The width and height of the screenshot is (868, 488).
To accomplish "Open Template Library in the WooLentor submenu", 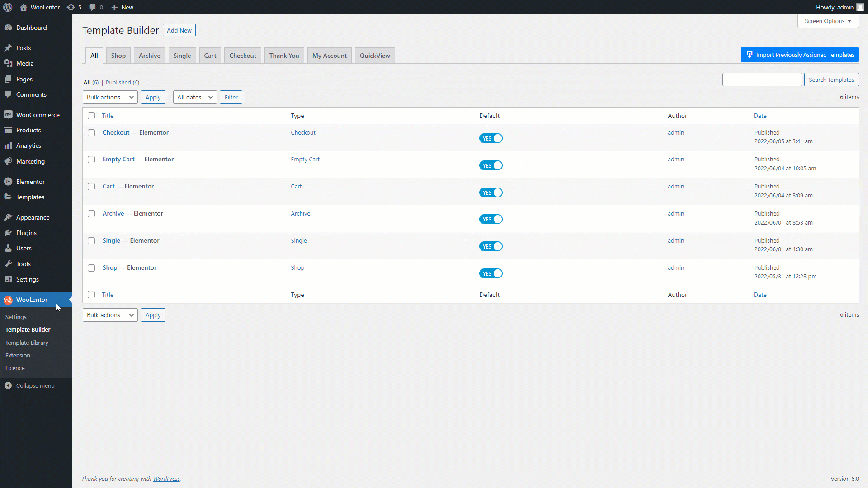I will coord(27,343).
